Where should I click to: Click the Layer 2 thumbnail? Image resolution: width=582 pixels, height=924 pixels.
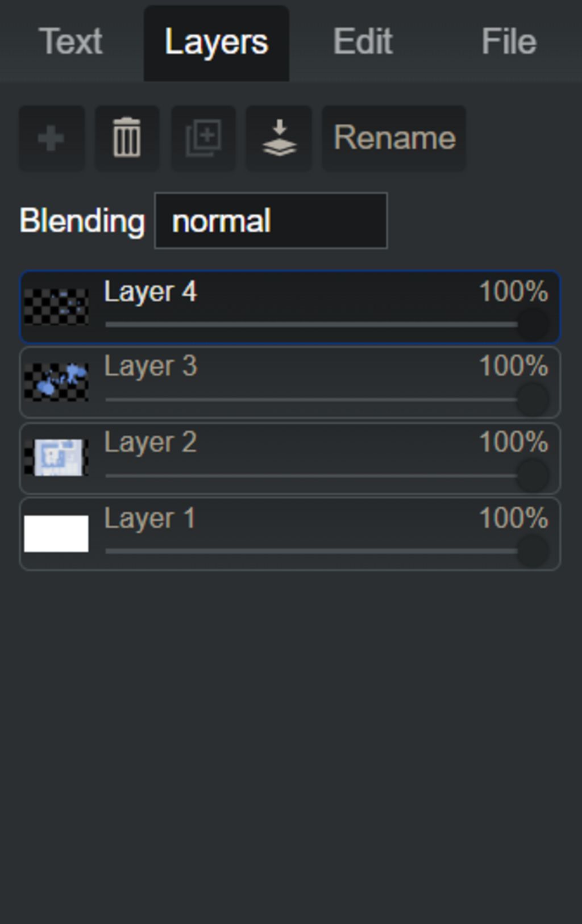(56, 458)
